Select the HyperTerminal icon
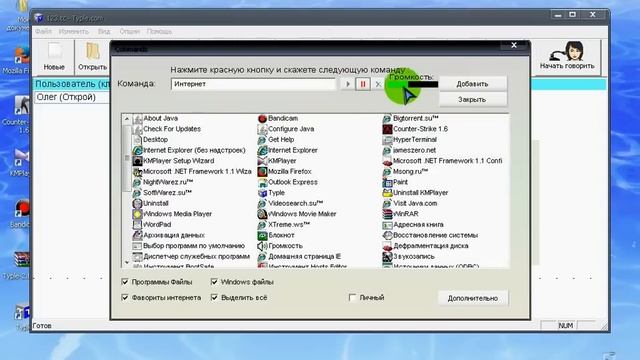Viewport: 640px width, 360px height. tap(387, 140)
